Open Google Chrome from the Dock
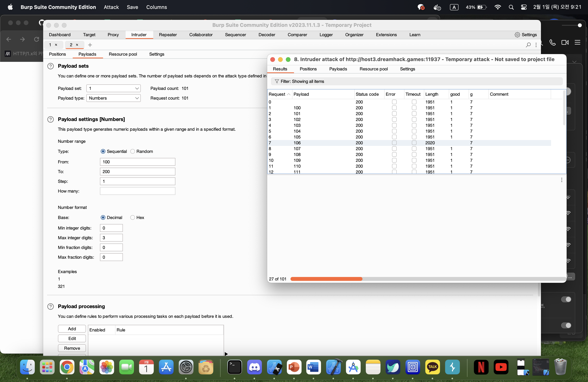Viewport: 588px width, 382px height. pyautogui.click(x=67, y=367)
